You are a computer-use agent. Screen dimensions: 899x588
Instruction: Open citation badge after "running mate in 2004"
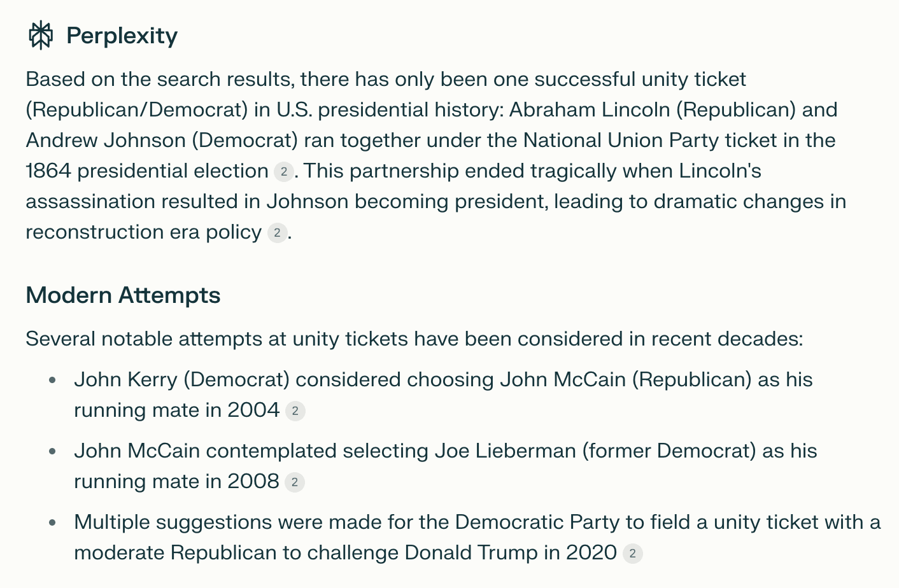pos(295,411)
